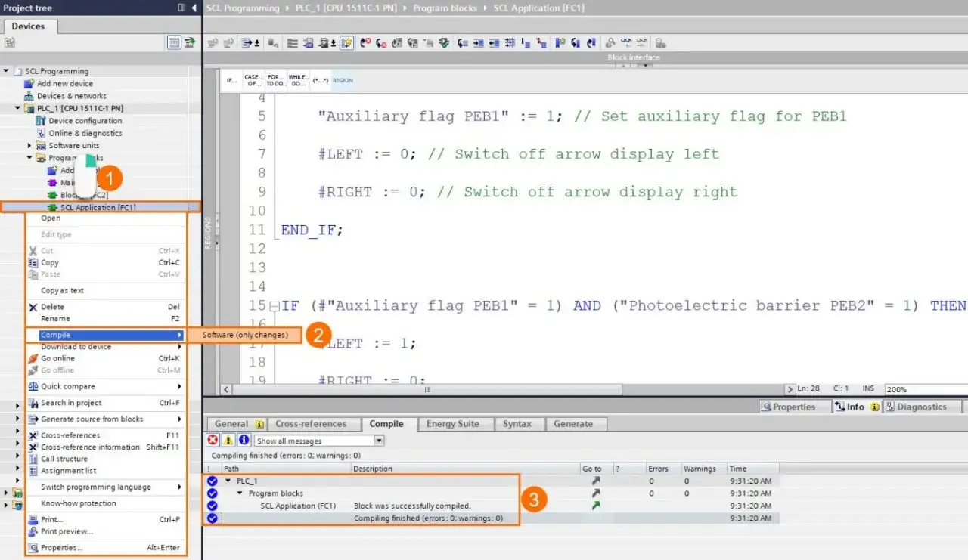Toggle the warnings filter in Compile tab
The image size is (968, 560).
click(x=228, y=441)
